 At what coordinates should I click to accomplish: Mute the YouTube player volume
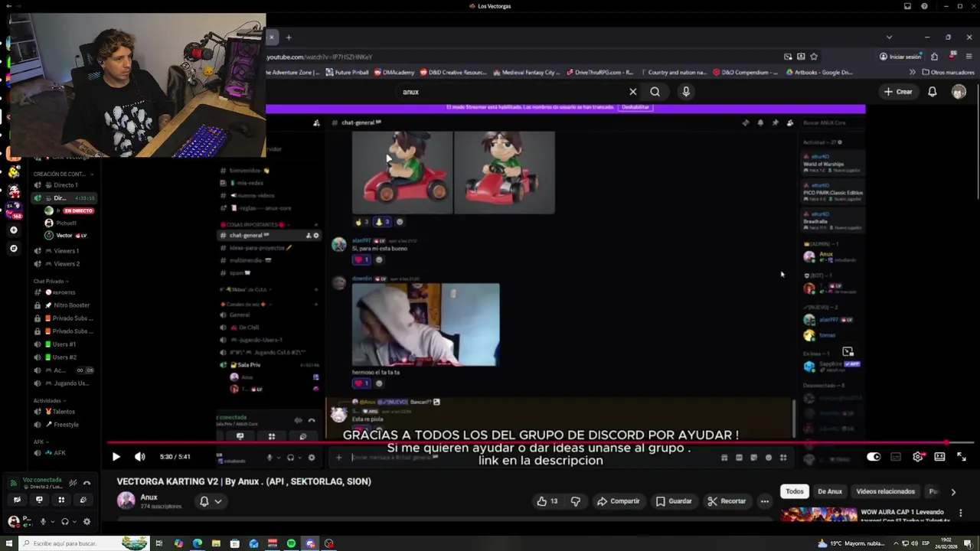pos(139,457)
